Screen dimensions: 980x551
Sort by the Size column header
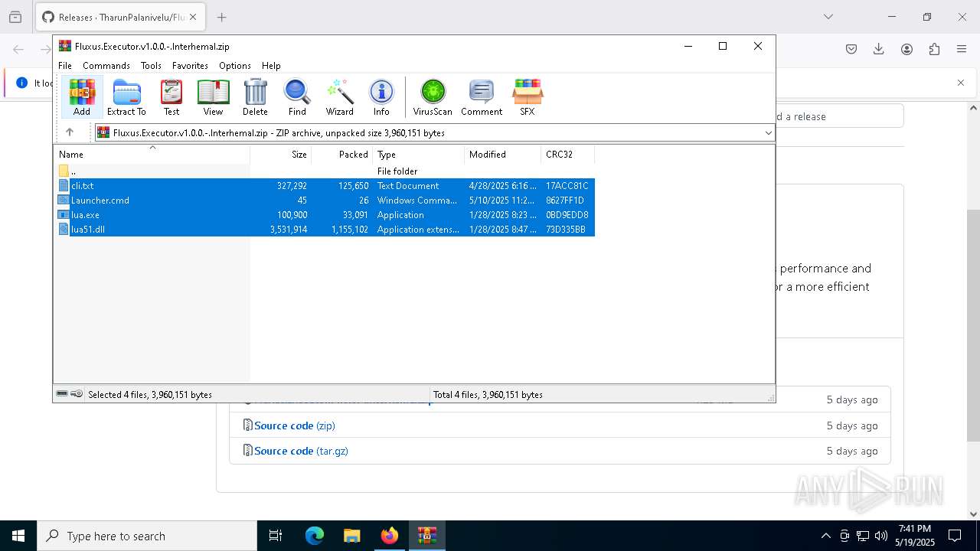280,155
